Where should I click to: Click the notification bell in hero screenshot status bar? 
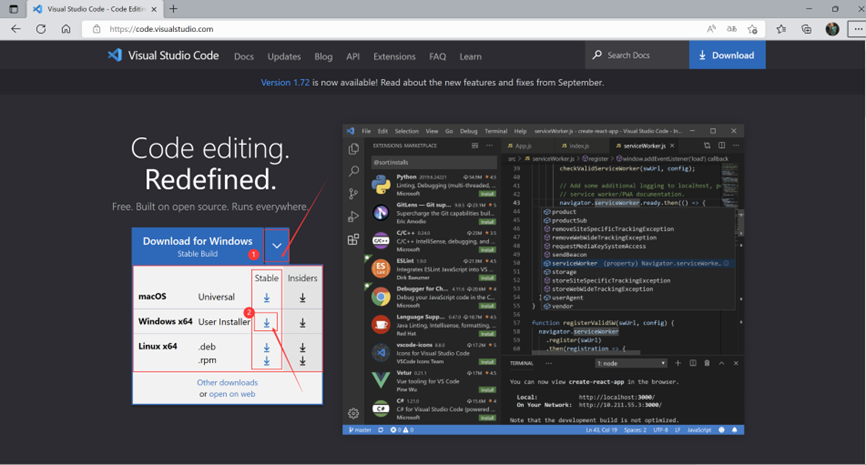(735, 430)
